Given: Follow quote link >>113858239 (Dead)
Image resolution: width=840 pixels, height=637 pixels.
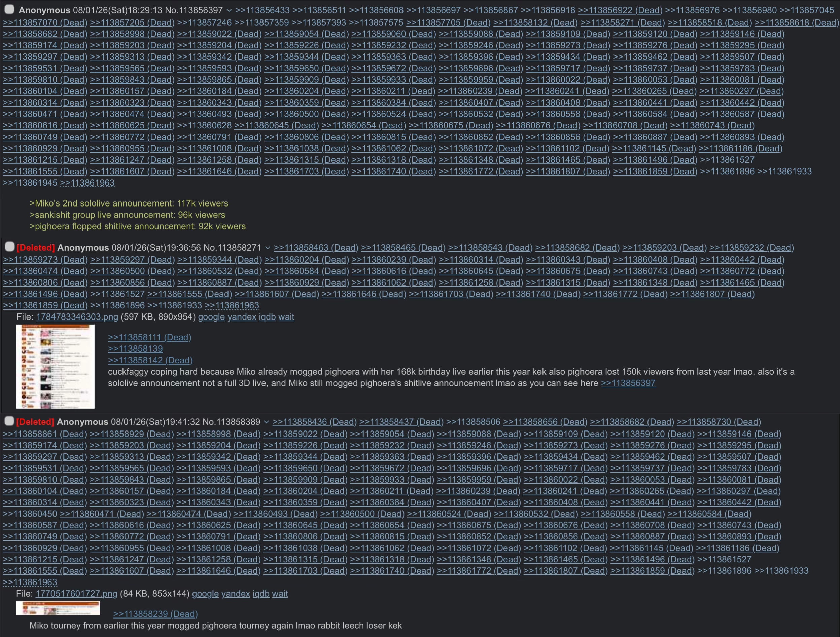Looking at the screenshot, I should 155,614.
